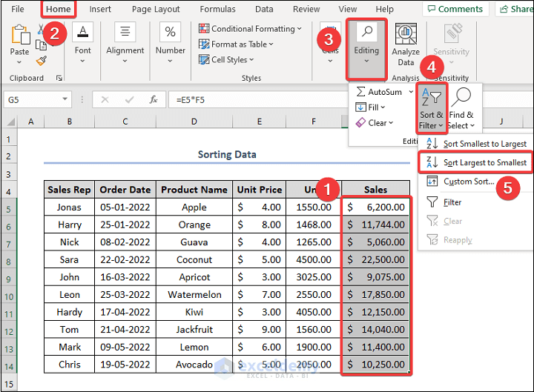Click the Fill down-arrow icon
Viewport: 534px width, 392px height.
pyautogui.click(x=360, y=107)
